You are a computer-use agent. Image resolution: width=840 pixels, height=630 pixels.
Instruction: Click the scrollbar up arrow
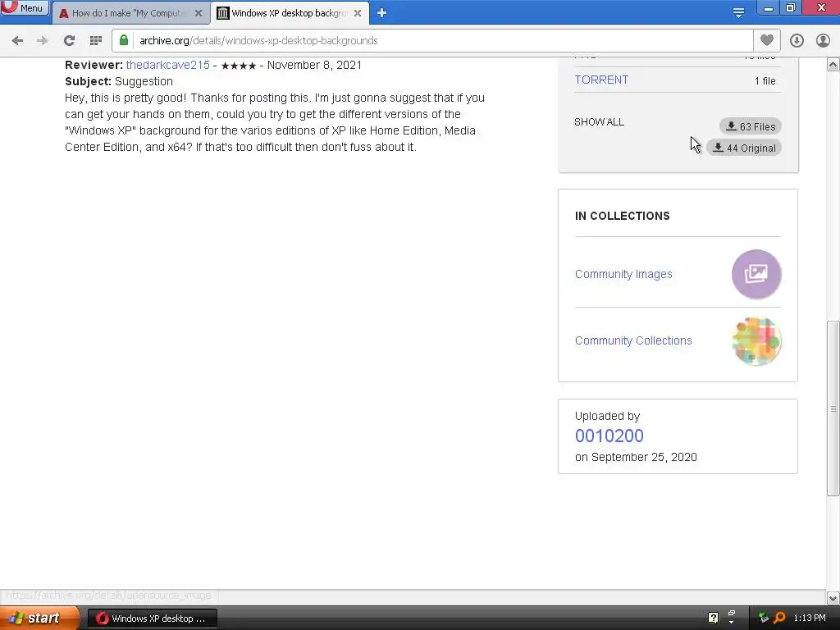pos(833,65)
